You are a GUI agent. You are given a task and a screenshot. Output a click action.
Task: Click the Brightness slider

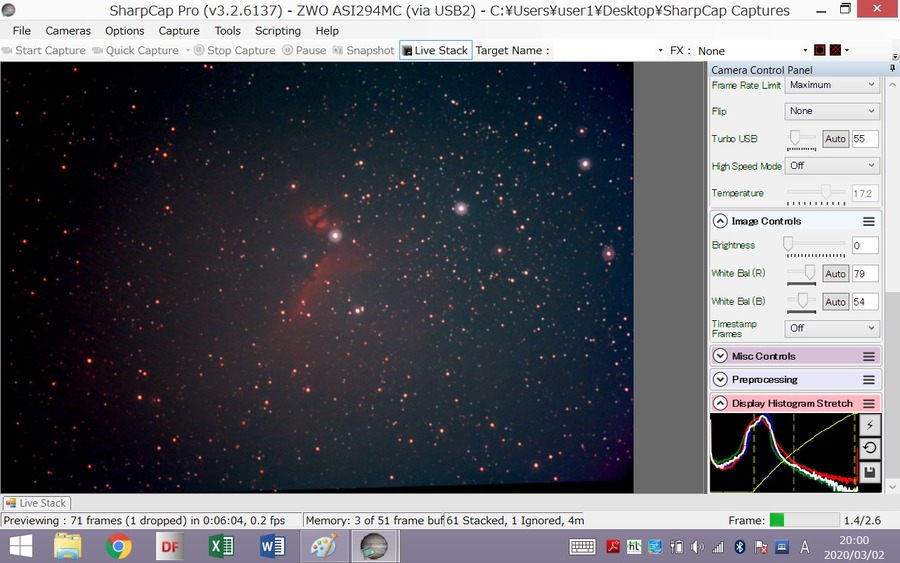pyautogui.click(x=816, y=246)
